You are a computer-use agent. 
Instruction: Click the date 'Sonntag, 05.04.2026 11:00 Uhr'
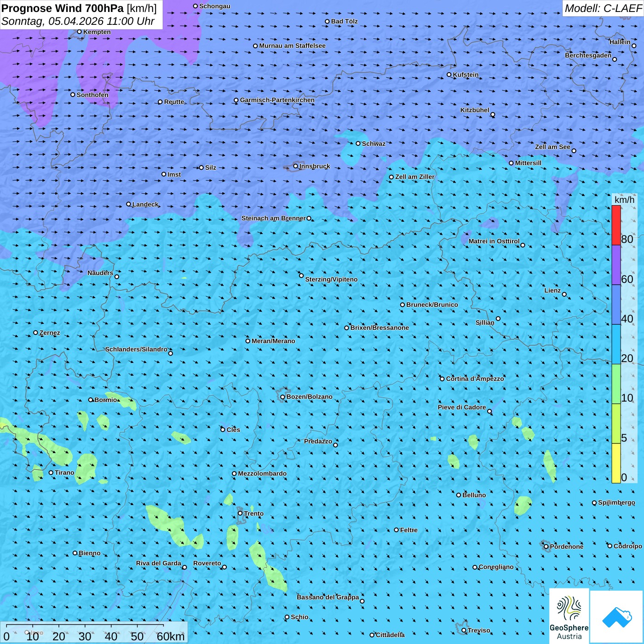click(x=78, y=21)
